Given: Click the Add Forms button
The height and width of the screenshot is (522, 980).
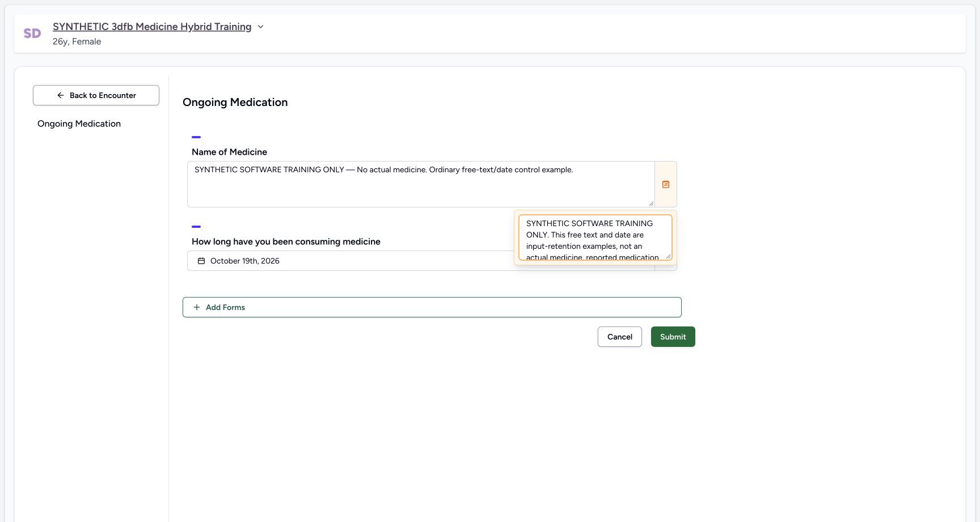Looking at the screenshot, I should pos(432,307).
